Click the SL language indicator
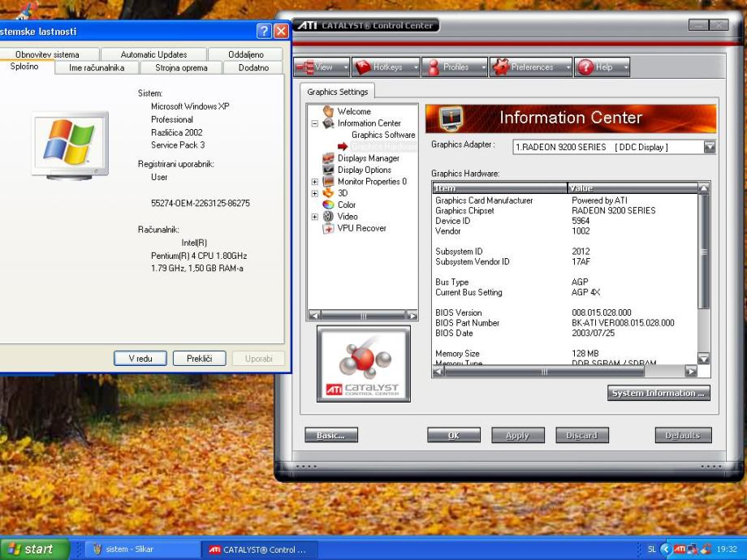Viewport: 747px width, 560px height. 652,549
